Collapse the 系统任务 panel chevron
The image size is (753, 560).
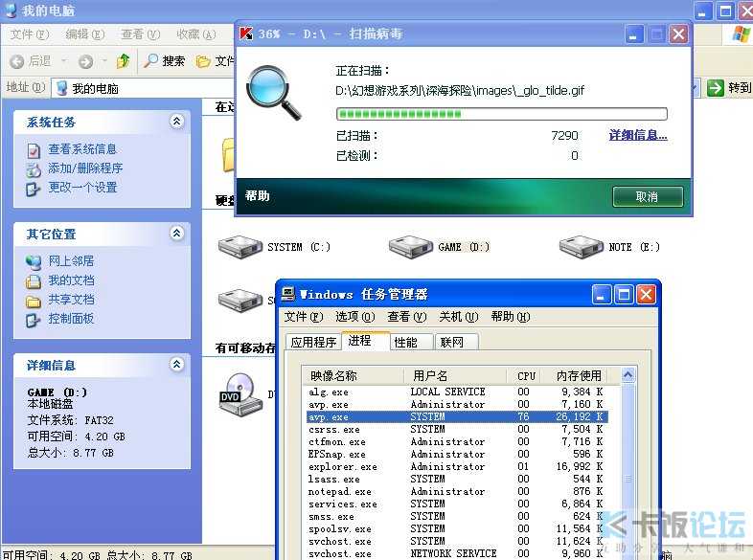pos(176,122)
